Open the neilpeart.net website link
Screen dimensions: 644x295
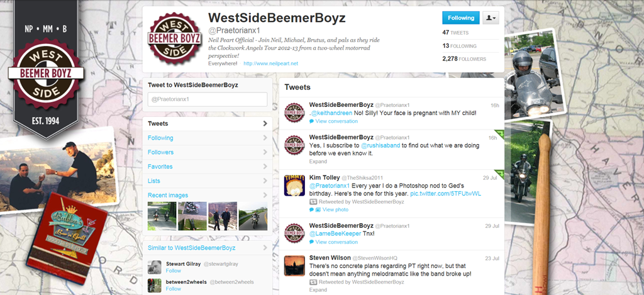click(270, 64)
